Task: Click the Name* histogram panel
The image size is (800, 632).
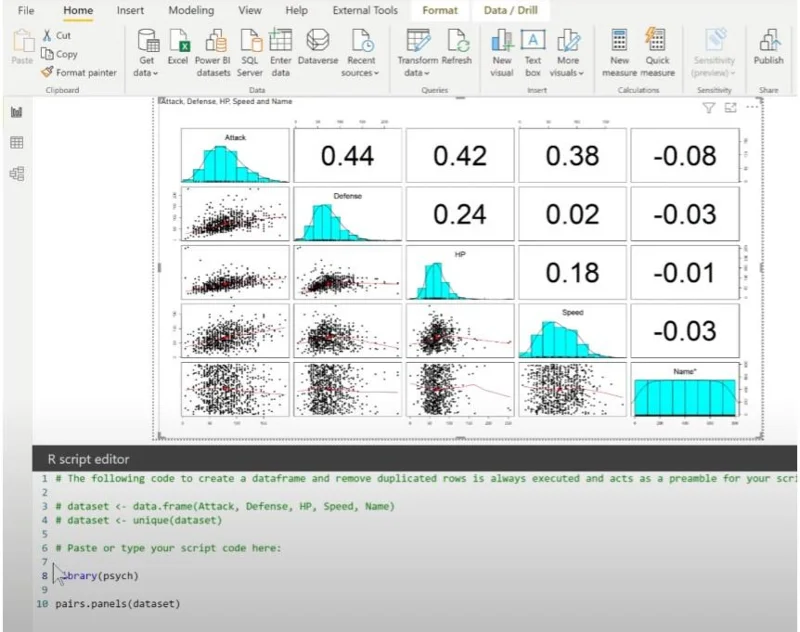Action: [685, 389]
